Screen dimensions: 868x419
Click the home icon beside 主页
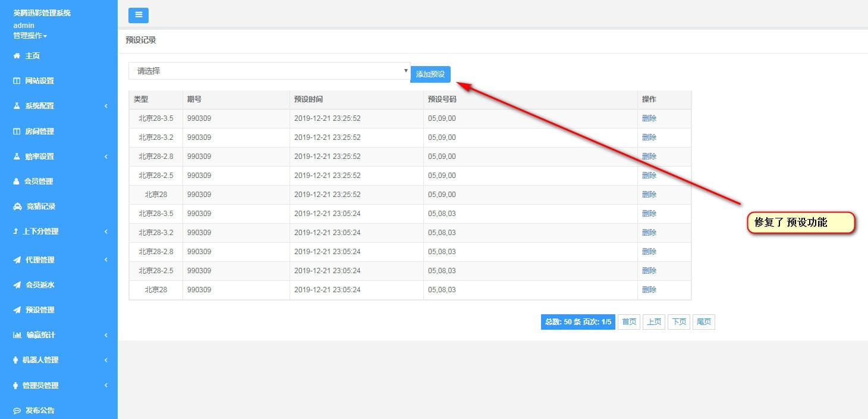[x=17, y=56]
